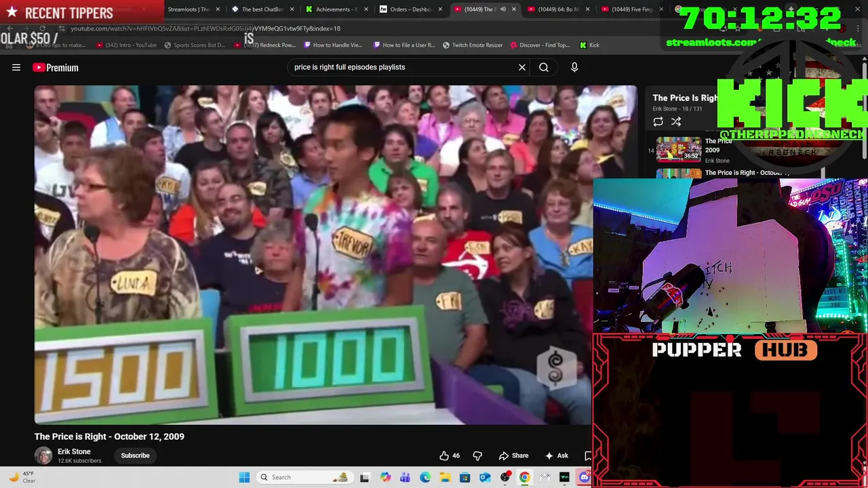Launch Copilot from the taskbar

(x=385, y=477)
